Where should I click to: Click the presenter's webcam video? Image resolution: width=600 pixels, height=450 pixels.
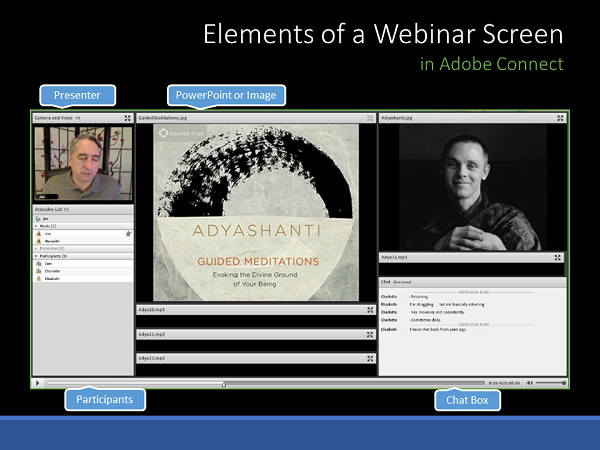[83, 163]
